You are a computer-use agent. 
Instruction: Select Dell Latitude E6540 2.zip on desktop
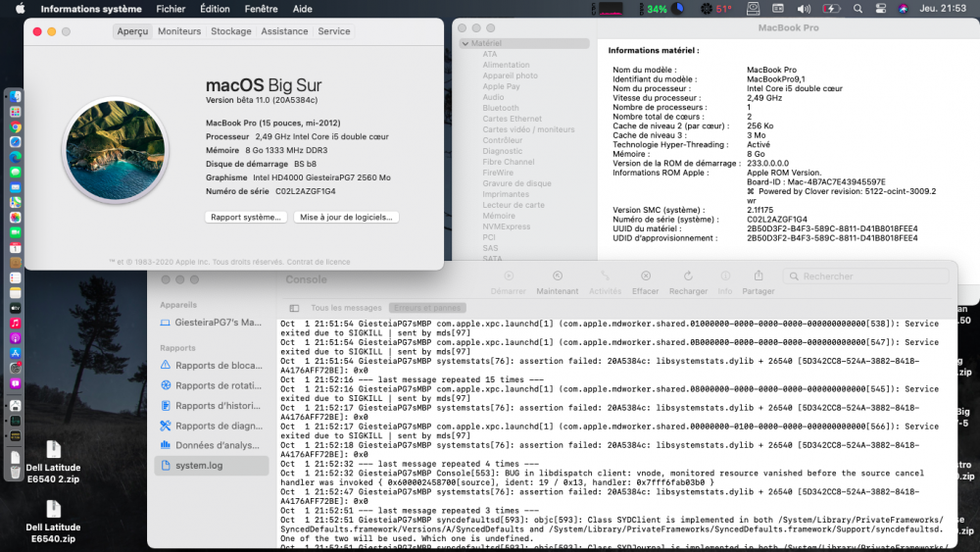click(x=53, y=462)
